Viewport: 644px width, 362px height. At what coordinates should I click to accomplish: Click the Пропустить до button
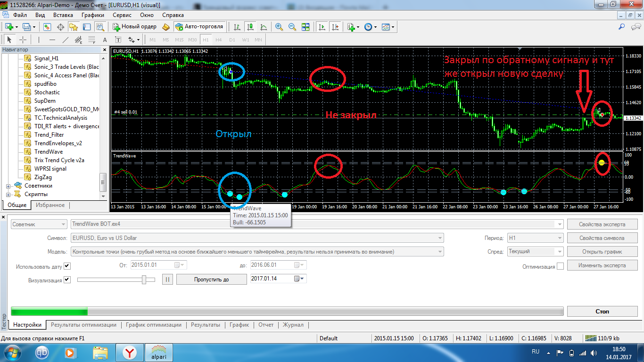[x=212, y=279]
